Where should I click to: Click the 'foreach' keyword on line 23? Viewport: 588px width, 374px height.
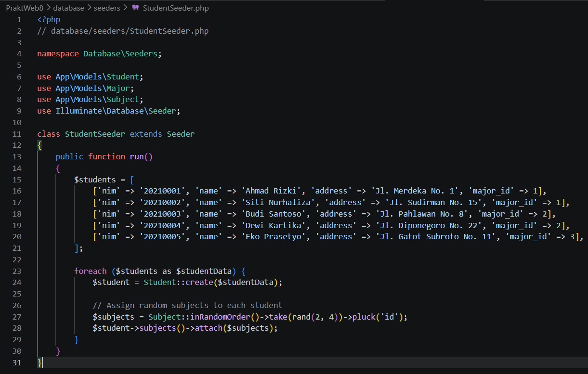pyautogui.click(x=90, y=271)
